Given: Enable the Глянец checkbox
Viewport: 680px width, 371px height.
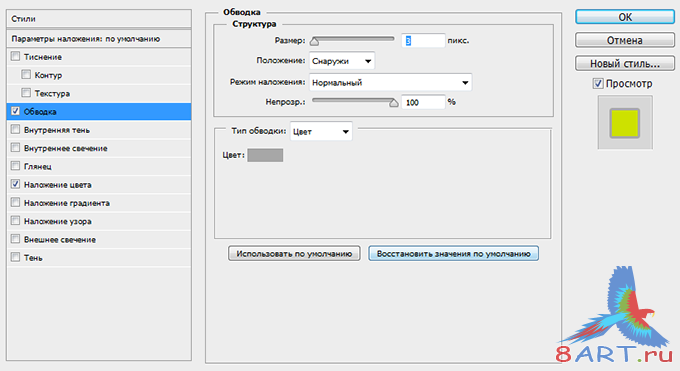Looking at the screenshot, I should click(x=15, y=166).
